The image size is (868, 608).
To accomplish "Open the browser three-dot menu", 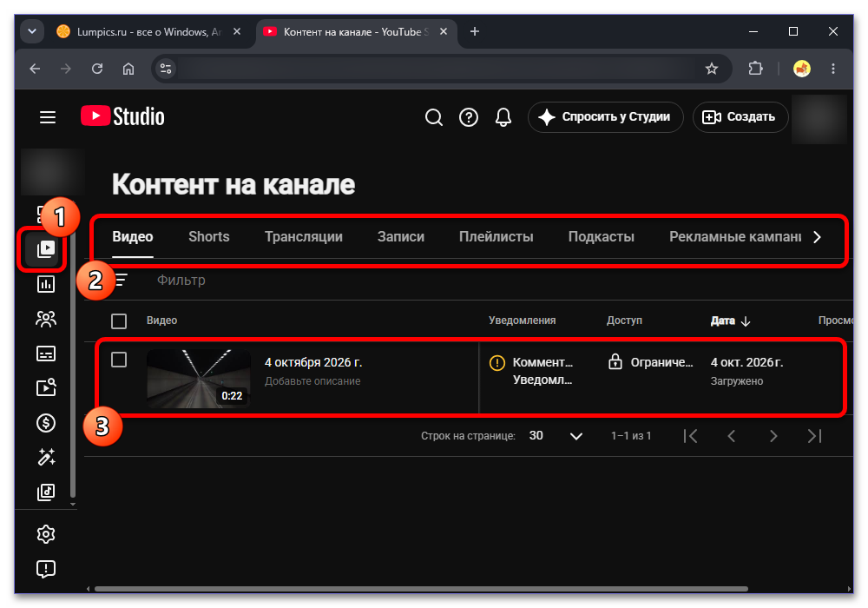I will tap(833, 69).
